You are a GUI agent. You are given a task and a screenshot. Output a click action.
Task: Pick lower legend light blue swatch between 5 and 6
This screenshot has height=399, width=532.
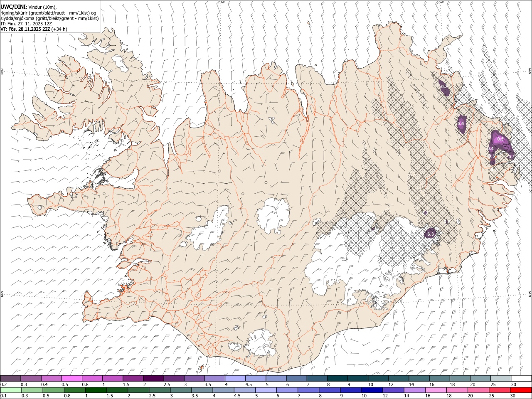click(266, 390)
